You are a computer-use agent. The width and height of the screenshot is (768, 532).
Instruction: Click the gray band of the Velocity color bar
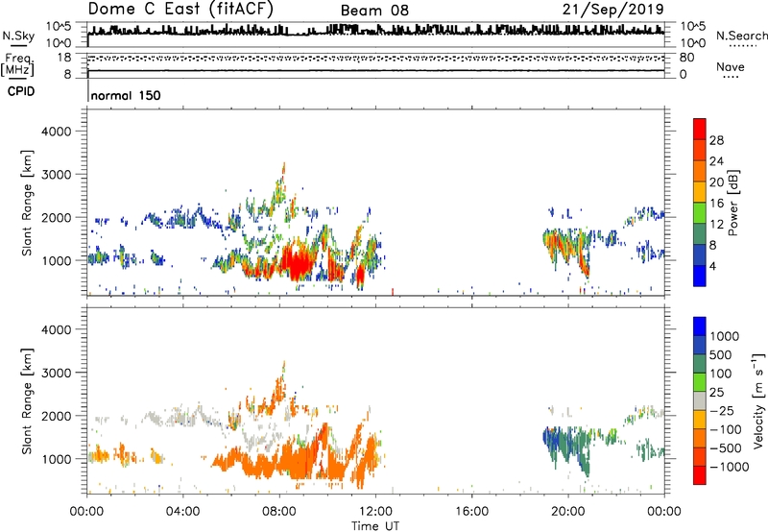point(700,400)
